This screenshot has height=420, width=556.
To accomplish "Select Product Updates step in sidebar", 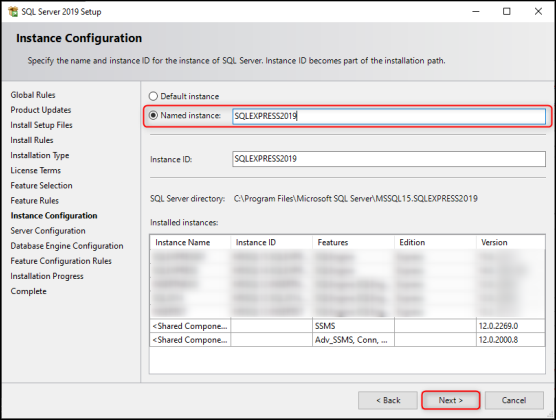I will [41, 110].
